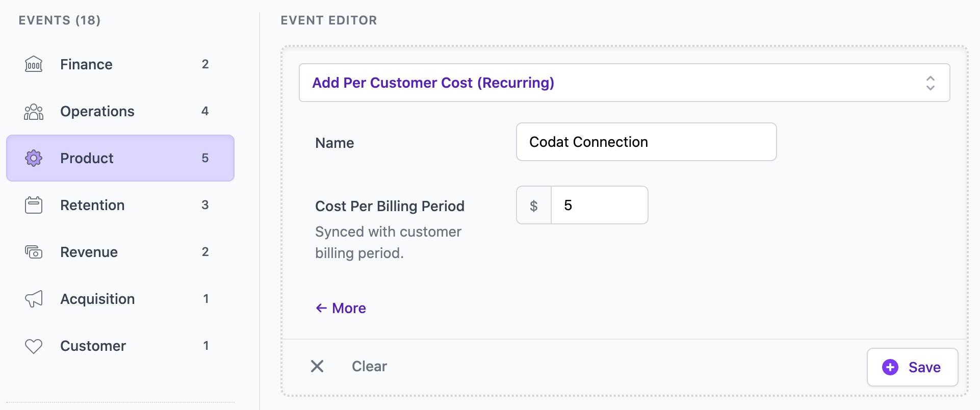Click the Product gear icon

[34, 158]
